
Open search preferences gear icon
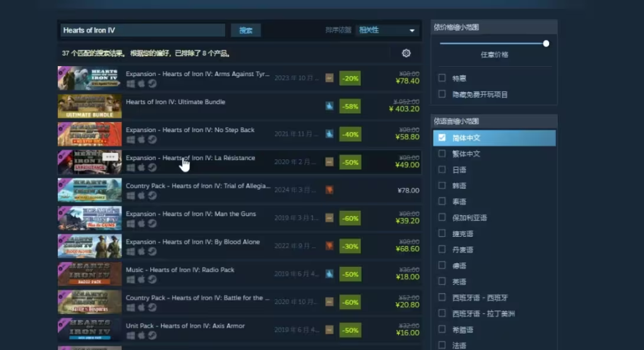pyautogui.click(x=406, y=53)
